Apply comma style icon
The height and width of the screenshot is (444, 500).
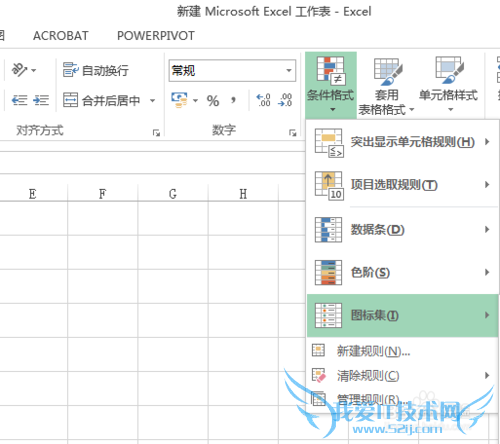233,100
